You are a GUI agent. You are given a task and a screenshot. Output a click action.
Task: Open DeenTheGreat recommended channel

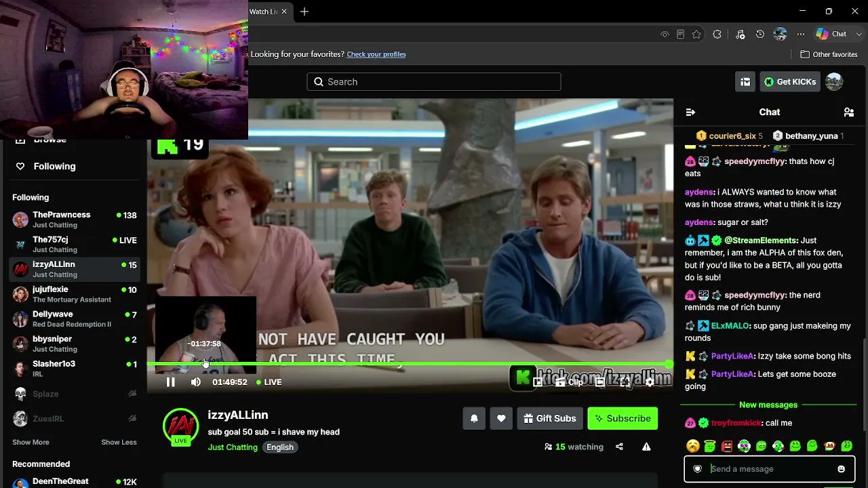75,482
